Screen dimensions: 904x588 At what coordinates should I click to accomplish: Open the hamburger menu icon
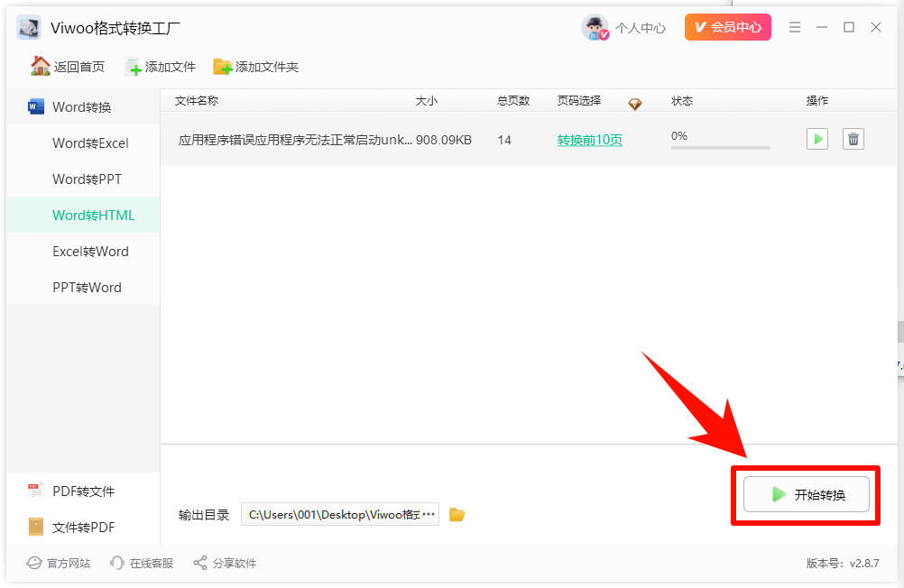coord(795,27)
